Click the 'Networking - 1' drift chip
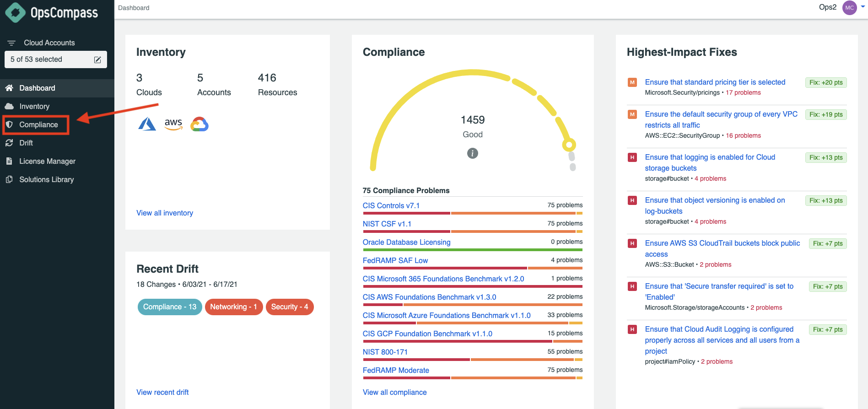The image size is (868, 409). click(233, 307)
